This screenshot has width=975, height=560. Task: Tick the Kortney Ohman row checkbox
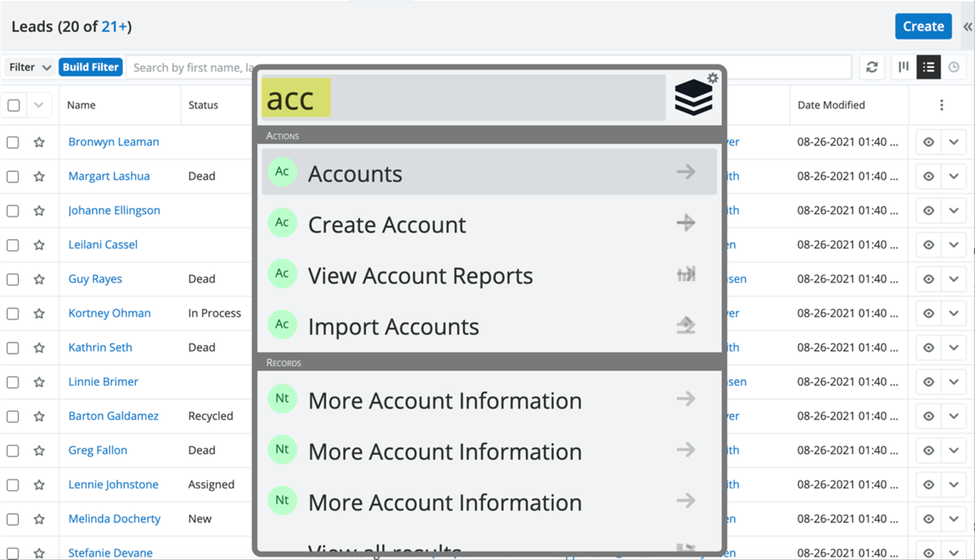click(x=13, y=314)
